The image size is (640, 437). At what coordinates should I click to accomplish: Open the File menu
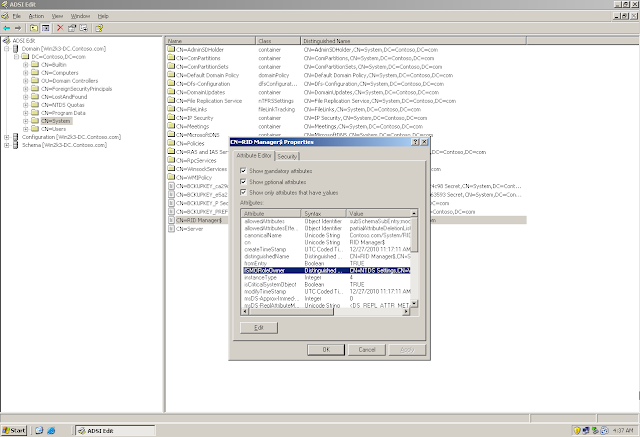(x=17, y=16)
